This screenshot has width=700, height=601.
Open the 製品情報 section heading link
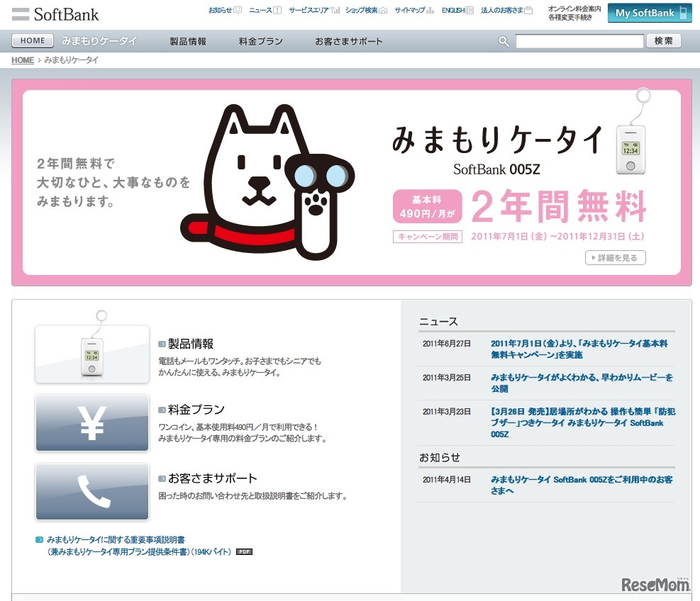point(191,344)
